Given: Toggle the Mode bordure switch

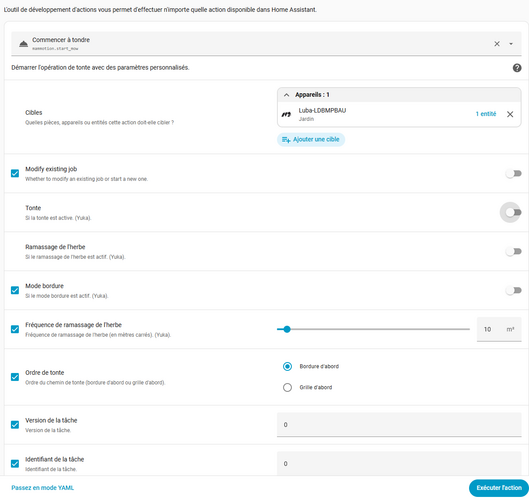Looking at the screenshot, I should tap(513, 290).
